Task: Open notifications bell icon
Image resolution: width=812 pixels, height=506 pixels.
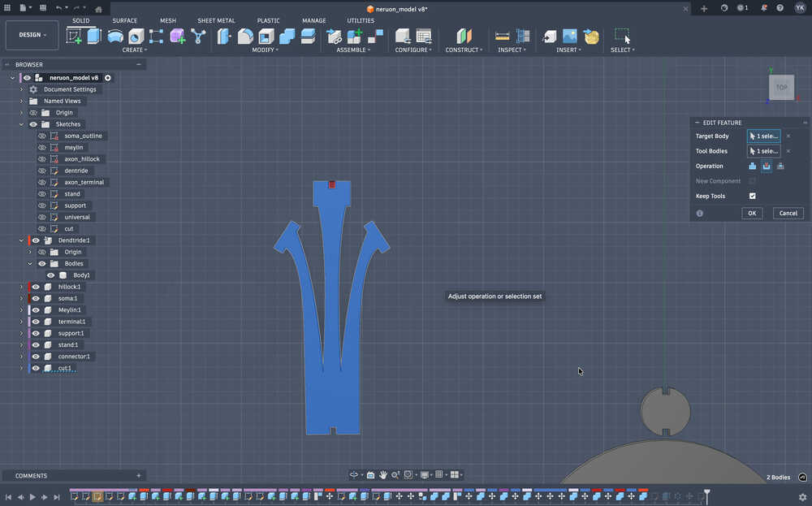Action: coord(763,8)
